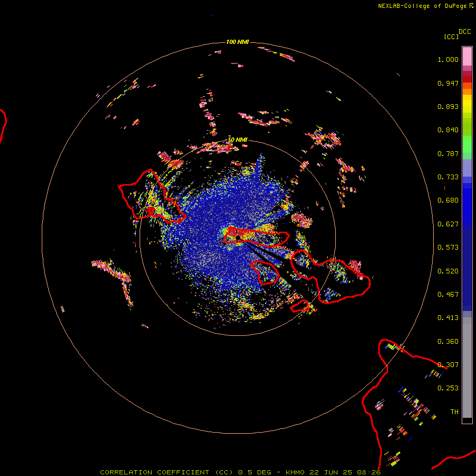Click the 100 NMI range ring label

[237, 42]
